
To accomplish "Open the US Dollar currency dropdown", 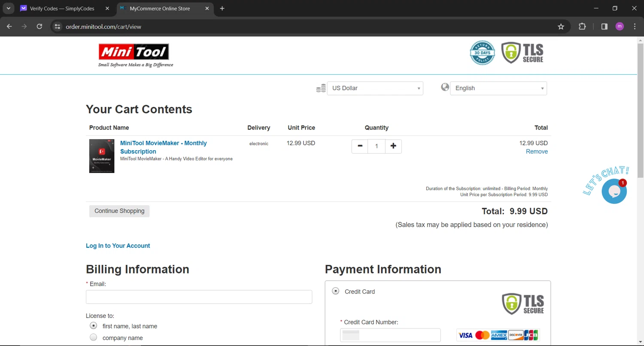I will 375,88.
